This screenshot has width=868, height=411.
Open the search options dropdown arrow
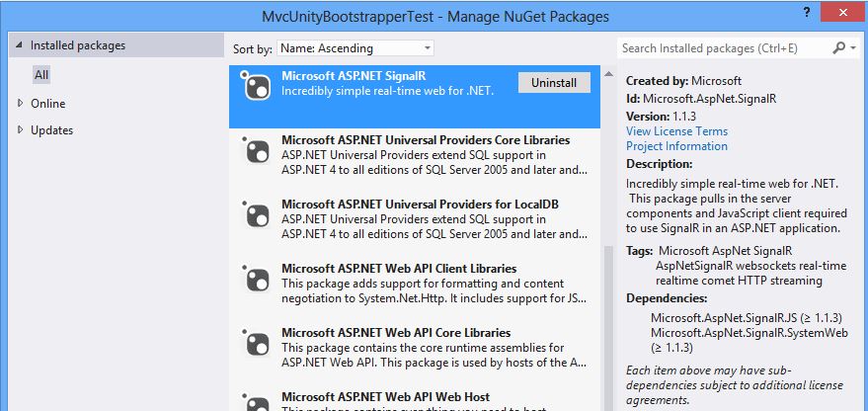(852, 47)
